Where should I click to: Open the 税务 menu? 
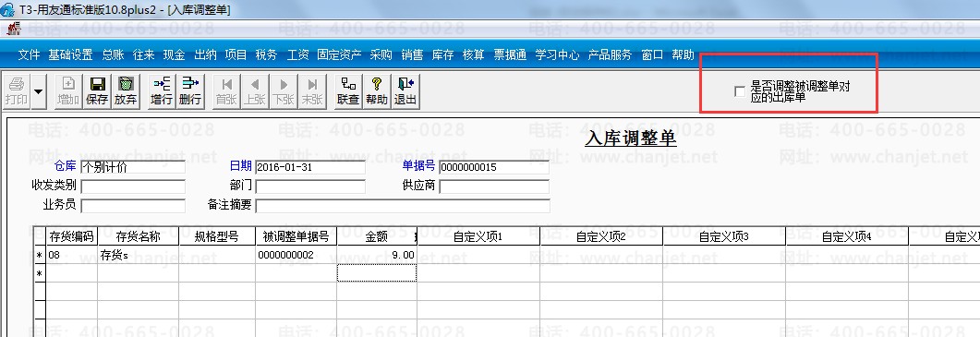click(x=266, y=55)
